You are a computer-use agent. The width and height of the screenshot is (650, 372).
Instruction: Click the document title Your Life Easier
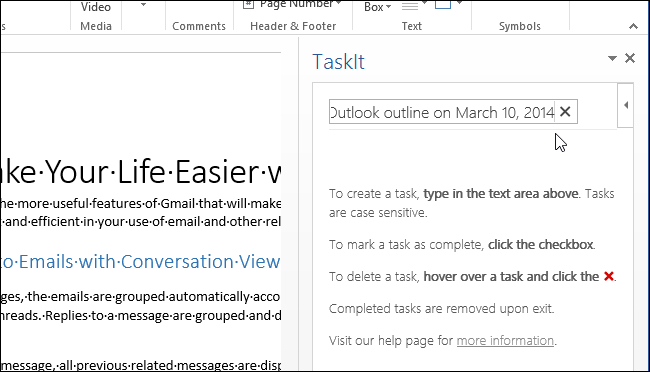pyautogui.click(x=141, y=172)
